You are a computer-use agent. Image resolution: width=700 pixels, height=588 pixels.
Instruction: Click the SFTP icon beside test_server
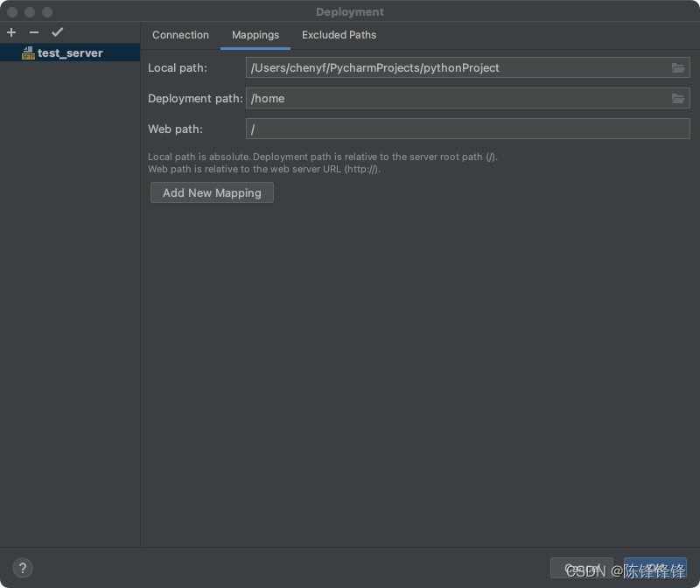click(28, 52)
